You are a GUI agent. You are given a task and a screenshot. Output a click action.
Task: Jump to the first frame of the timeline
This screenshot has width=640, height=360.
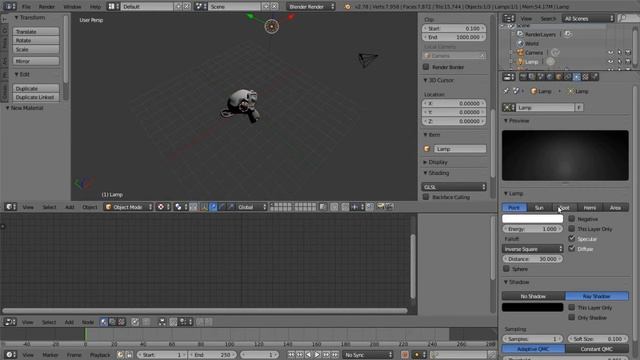pyautogui.click(x=291, y=355)
